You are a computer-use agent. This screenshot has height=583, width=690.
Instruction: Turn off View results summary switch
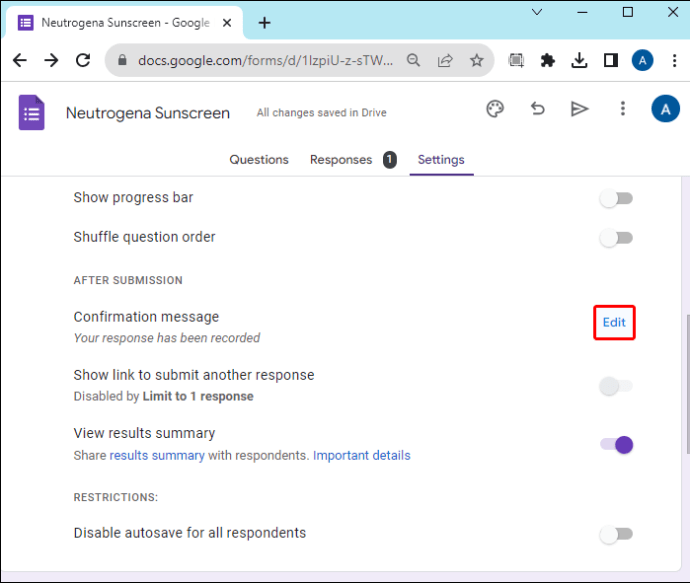[x=616, y=445]
